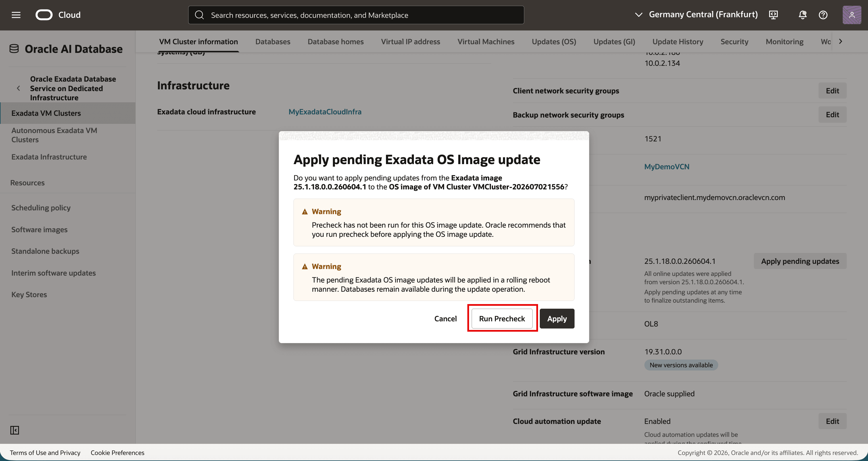
Task: Click the Apply pending updates button
Action: pos(800,261)
